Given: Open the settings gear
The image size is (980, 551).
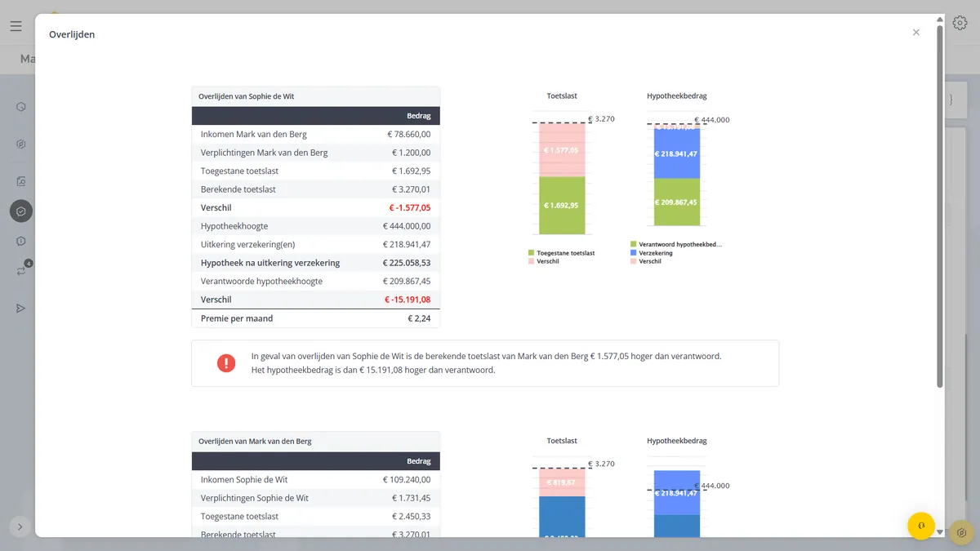Looking at the screenshot, I should (960, 24).
